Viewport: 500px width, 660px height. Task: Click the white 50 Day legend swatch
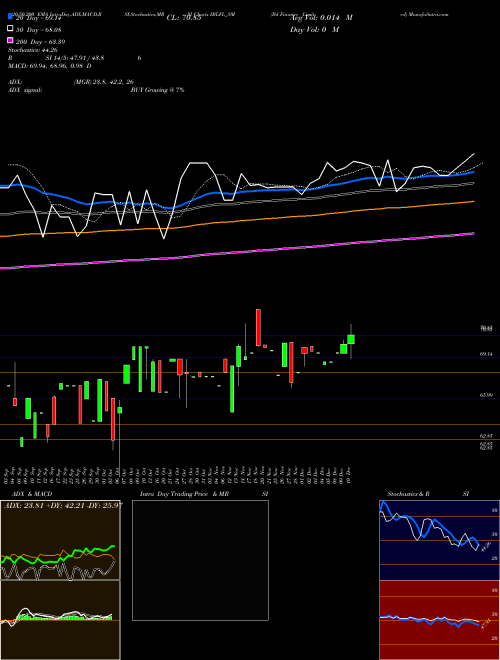click(10, 29)
